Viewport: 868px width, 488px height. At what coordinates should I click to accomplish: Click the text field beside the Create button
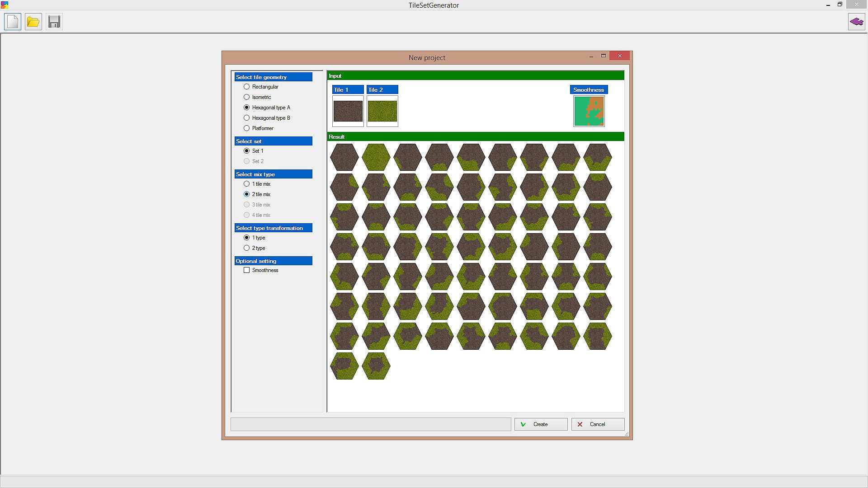[x=371, y=424]
